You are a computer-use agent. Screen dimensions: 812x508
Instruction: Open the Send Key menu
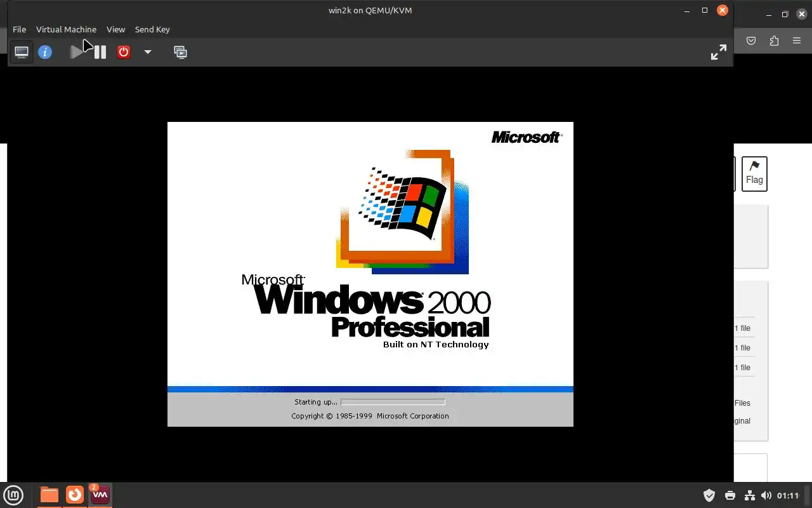(x=152, y=29)
